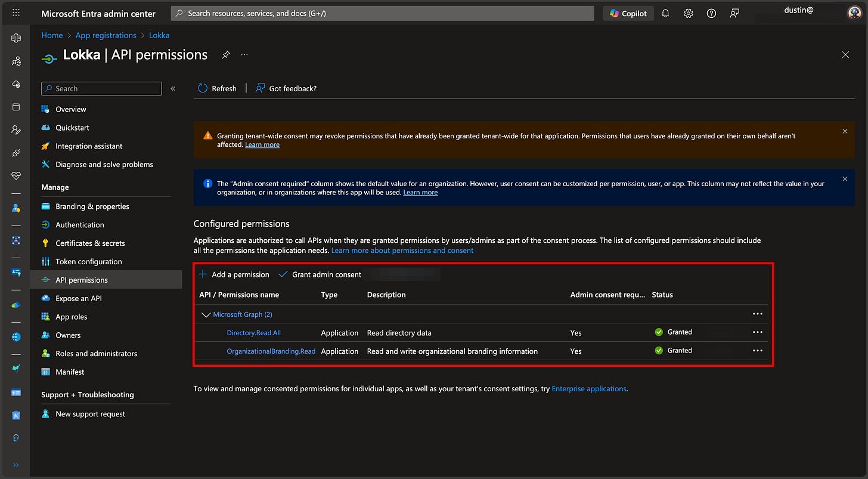
Task: Select API permissions menu item
Action: [106, 280]
